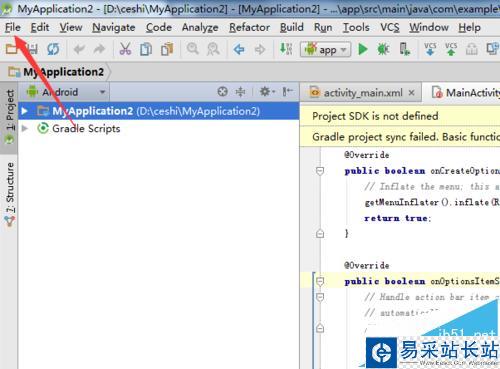Image resolution: width=500 pixels, height=369 pixels.
Task: Open the Code menu
Action: [159, 27]
